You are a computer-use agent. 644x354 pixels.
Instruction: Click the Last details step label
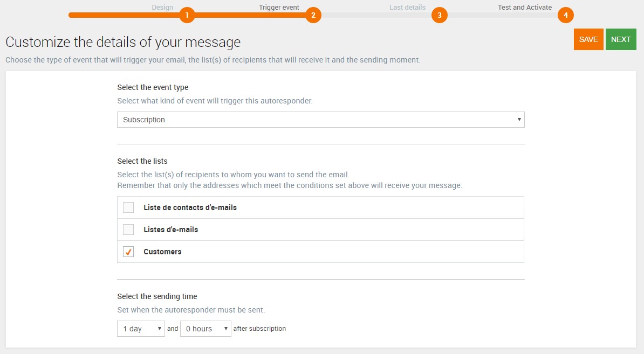point(407,8)
